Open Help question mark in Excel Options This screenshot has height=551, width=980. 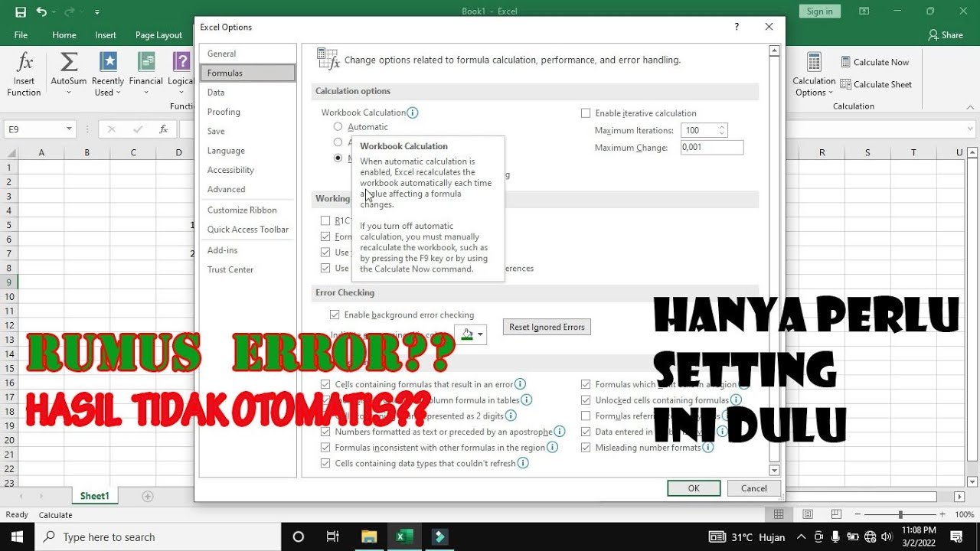click(737, 27)
